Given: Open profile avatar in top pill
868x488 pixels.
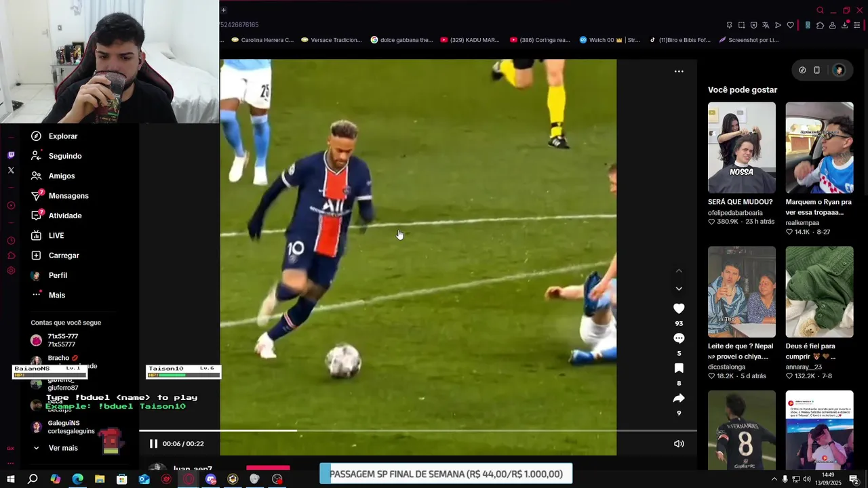Looking at the screenshot, I should (x=839, y=70).
